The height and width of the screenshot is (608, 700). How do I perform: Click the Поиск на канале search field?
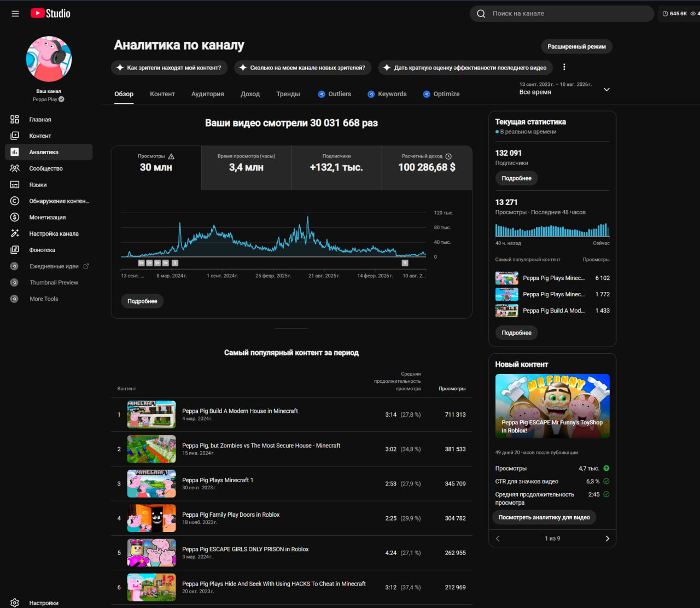point(562,14)
